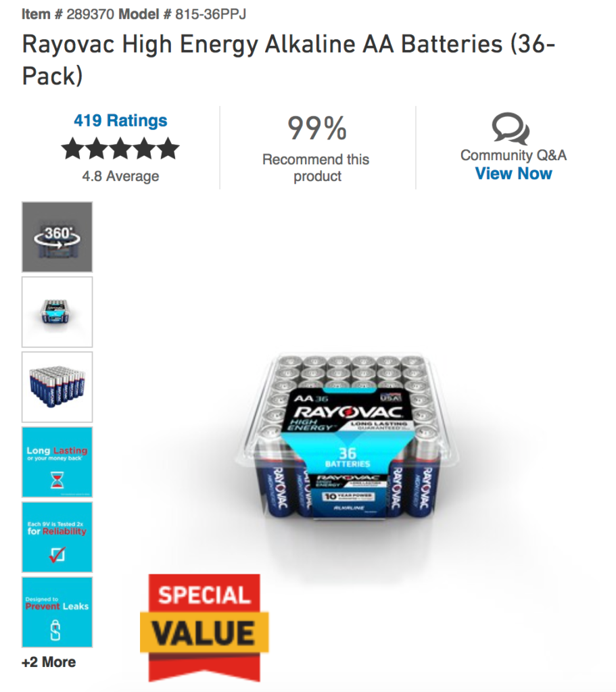Select the hourglass Long Lasting thumbnail
Image resolution: width=616 pixels, height=692 pixels.
[57, 462]
